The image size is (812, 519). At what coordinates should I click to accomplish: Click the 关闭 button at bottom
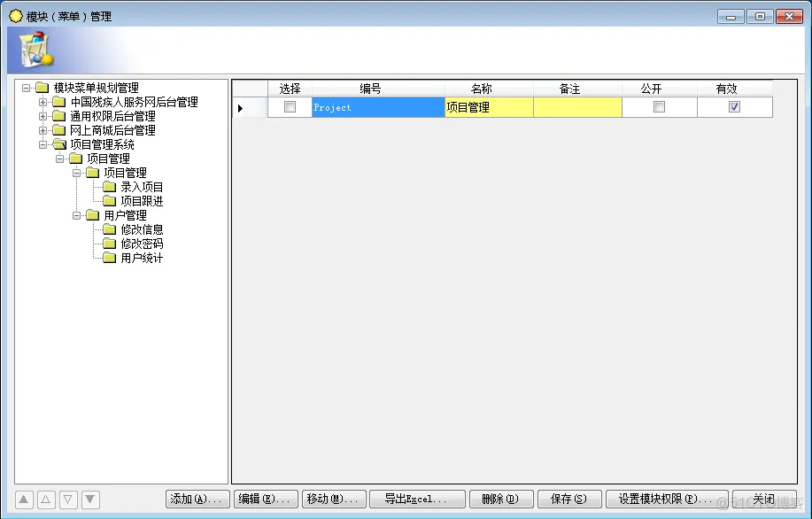click(x=764, y=500)
